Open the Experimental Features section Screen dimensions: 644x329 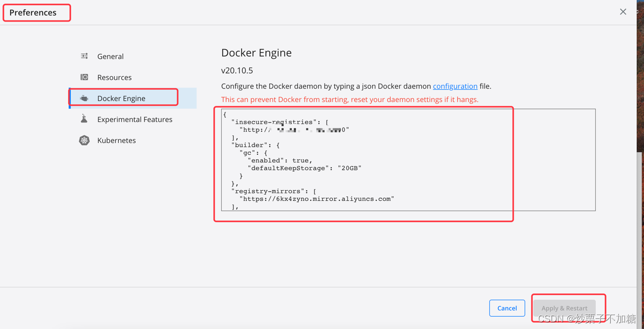135,119
